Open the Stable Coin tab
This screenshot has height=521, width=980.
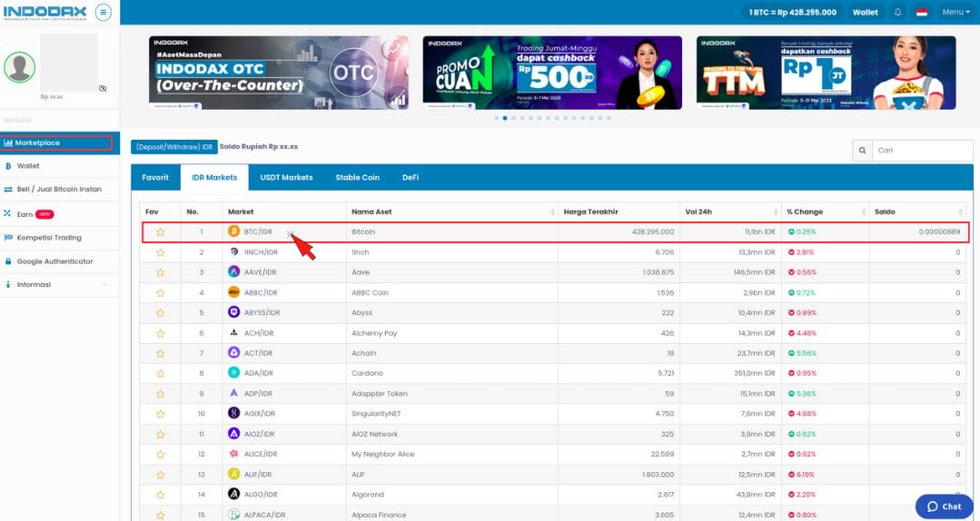[x=358, y=177]
